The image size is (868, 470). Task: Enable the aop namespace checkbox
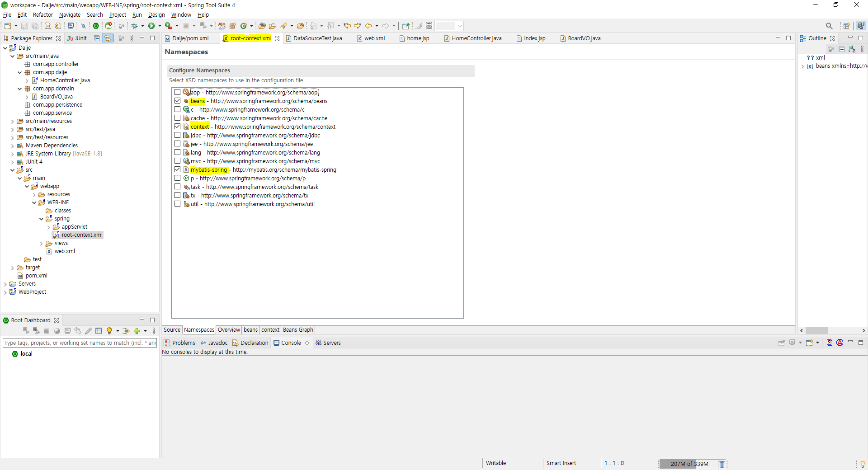coord(178,92)
